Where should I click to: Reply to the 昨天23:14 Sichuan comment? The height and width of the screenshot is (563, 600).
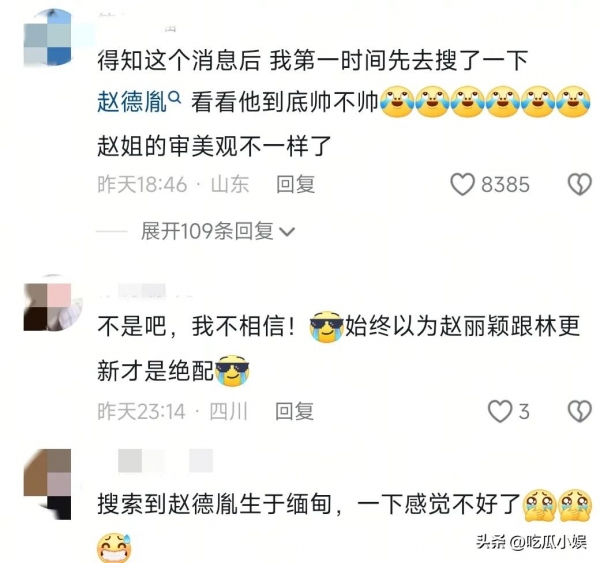coord(294,411)
